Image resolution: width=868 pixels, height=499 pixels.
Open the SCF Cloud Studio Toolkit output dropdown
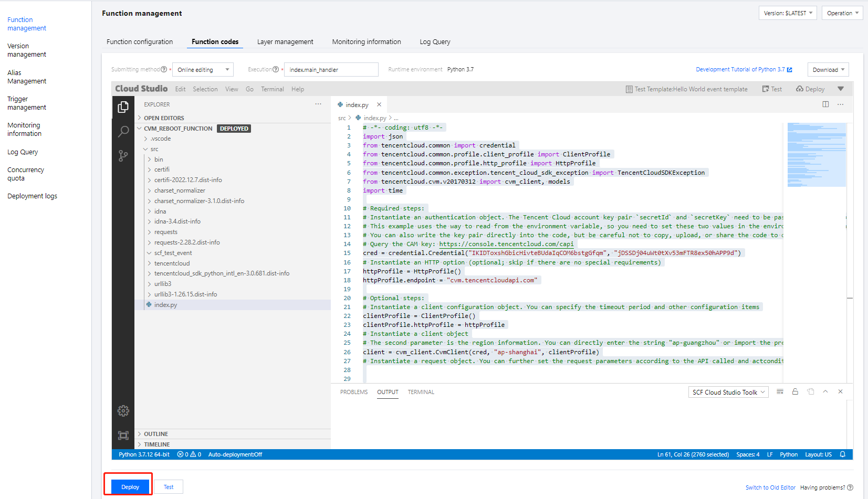pyautogui.click(x=728, y=392)
